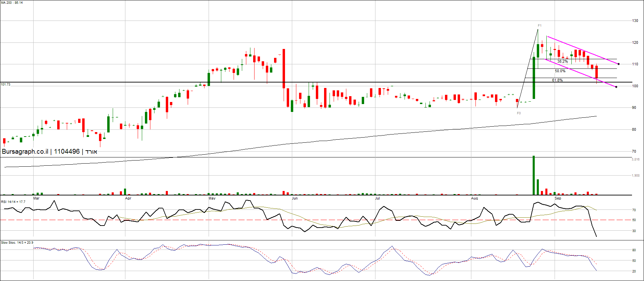Select the 101.73 horizontal price level label
The width and height of the screenshot is (644, 281).
tap(6, 85)
